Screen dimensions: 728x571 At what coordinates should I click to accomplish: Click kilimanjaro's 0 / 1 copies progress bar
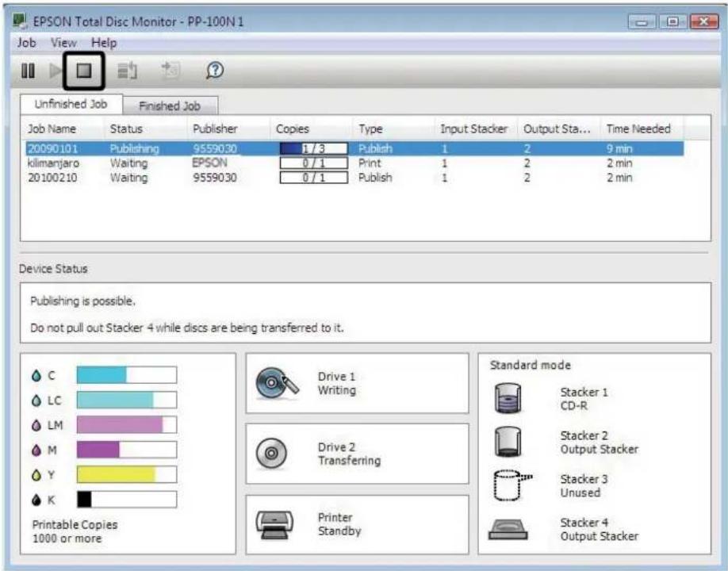313,163
